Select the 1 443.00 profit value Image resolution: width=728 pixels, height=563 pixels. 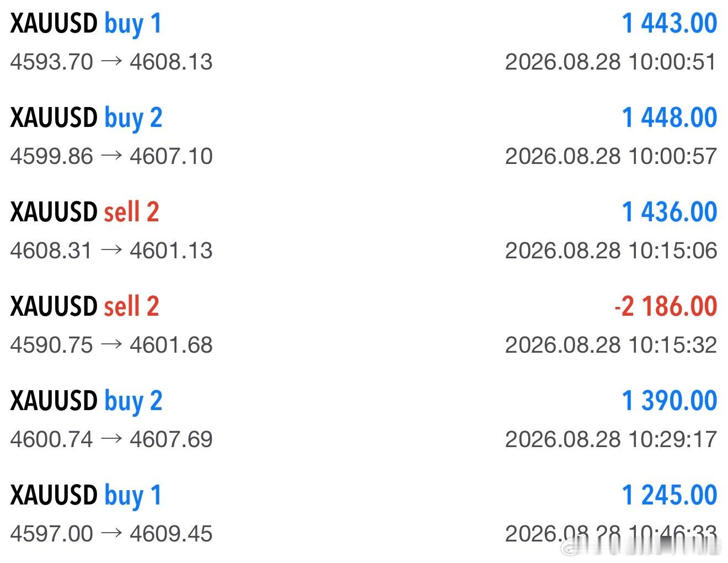click(669, 24)
